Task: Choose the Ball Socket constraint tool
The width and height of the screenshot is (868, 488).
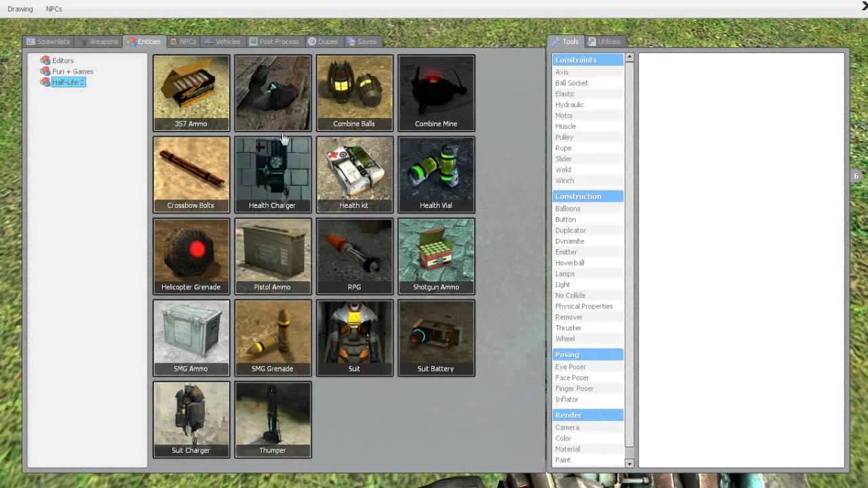Action: [588, 83]
